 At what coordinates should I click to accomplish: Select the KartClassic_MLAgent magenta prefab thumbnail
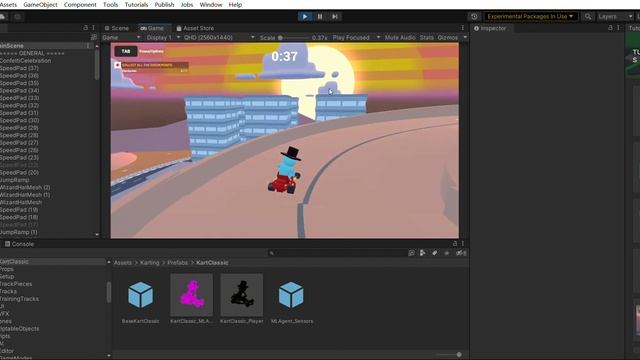pyautogui.click(x=191, y=295)
